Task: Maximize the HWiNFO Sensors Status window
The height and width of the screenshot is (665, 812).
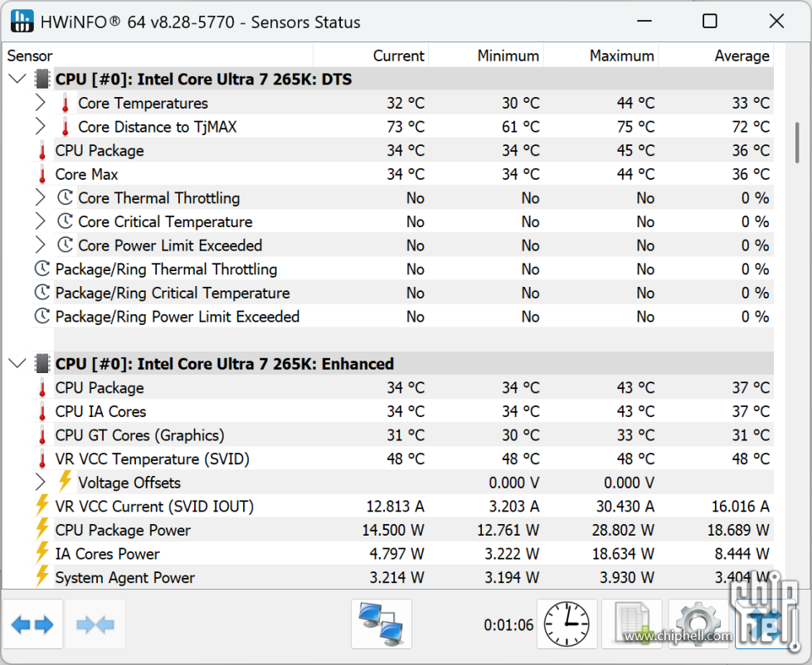Action: [710, 22]
